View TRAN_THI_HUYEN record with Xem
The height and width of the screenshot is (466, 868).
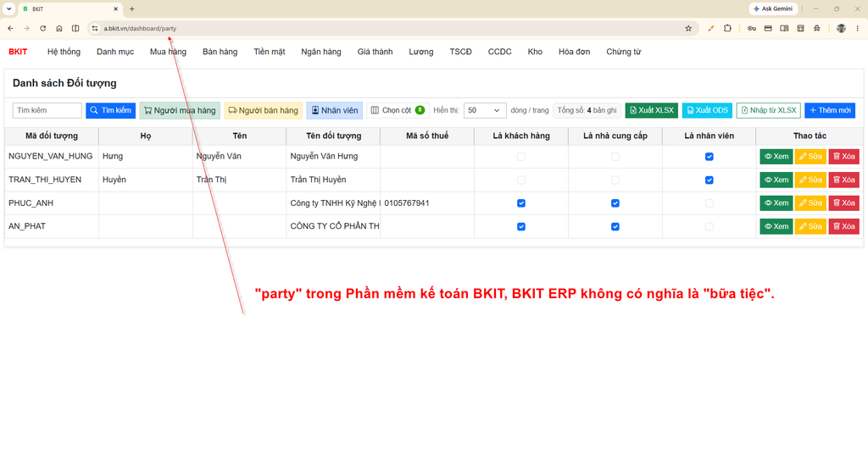(x=776, y=180)
